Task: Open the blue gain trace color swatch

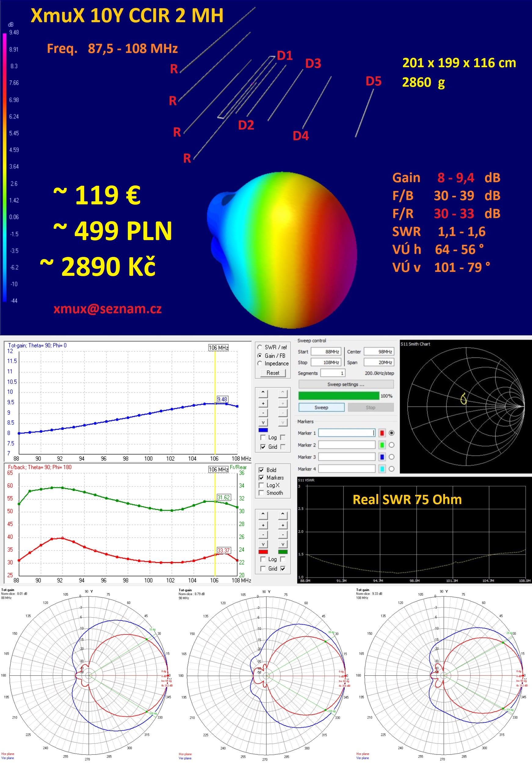Action: click(263, 430)
